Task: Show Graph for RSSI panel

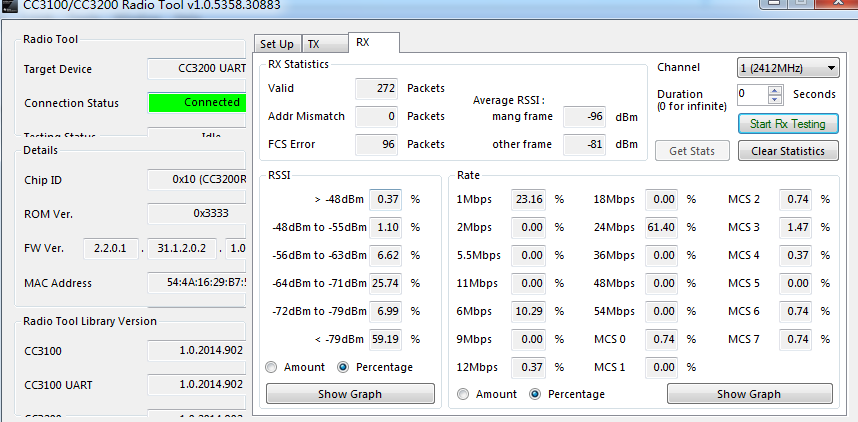Action: tap(350, 394)
